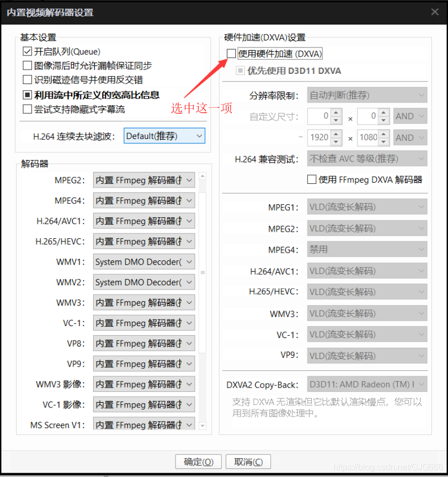448x477 pixels.
Task: Open WMV3 影像 decoder dropdown
Action: pyautogui.click(x=144, y=384)
